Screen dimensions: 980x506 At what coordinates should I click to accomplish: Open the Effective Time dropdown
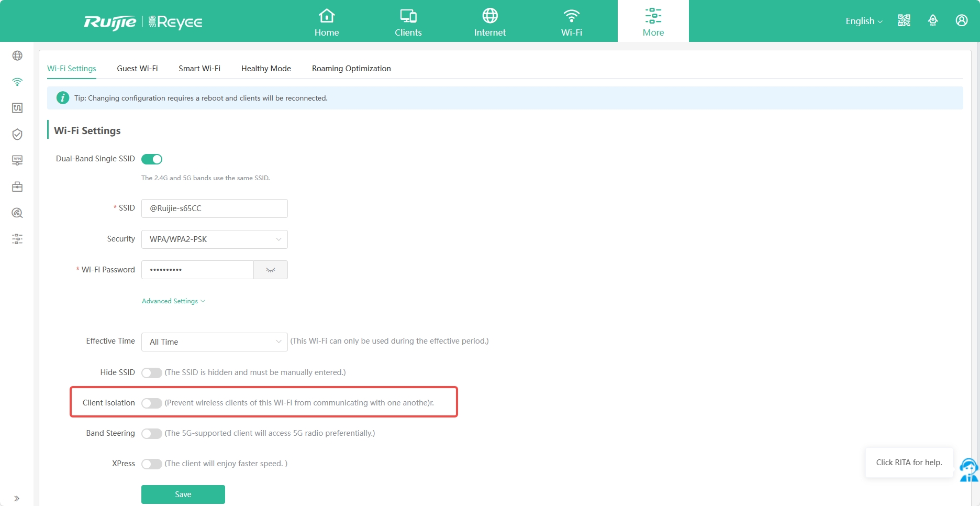click(214, 342)
